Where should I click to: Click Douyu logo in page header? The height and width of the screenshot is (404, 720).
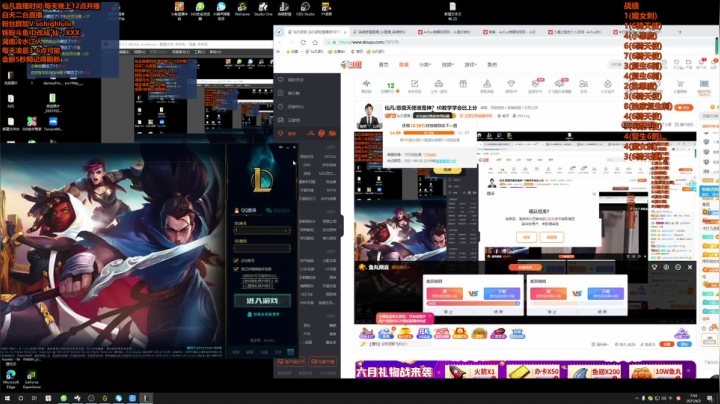(x=351, y=65)
